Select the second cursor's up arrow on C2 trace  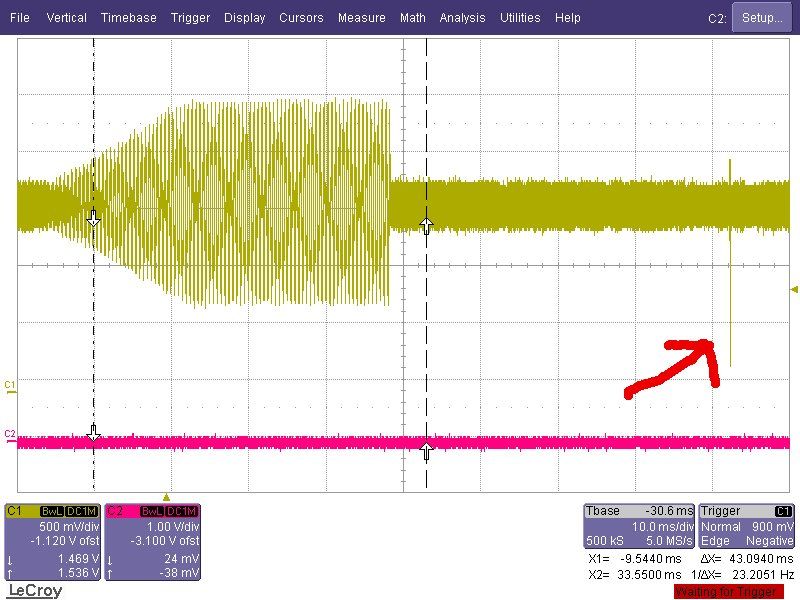point(427,451)
